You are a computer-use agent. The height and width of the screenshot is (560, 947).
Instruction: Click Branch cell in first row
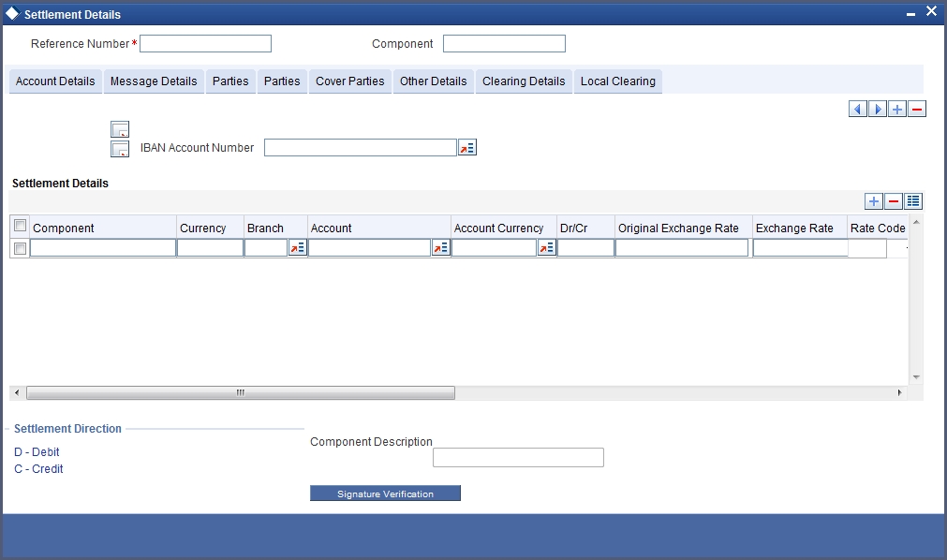266,248
